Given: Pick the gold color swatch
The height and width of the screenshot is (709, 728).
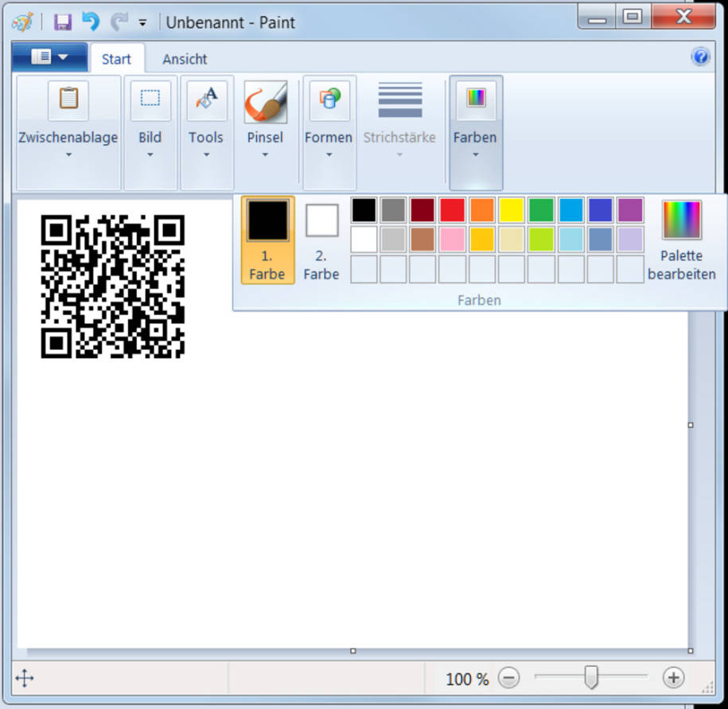Looking at the screenshot, I should click(x=482, y=240).
